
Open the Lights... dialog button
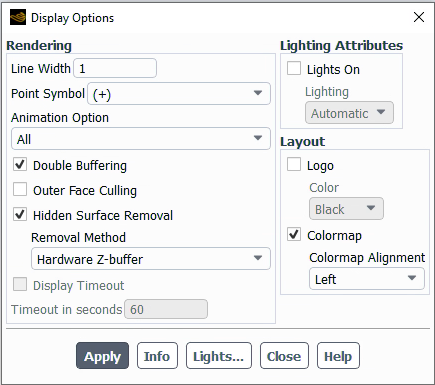219,356
